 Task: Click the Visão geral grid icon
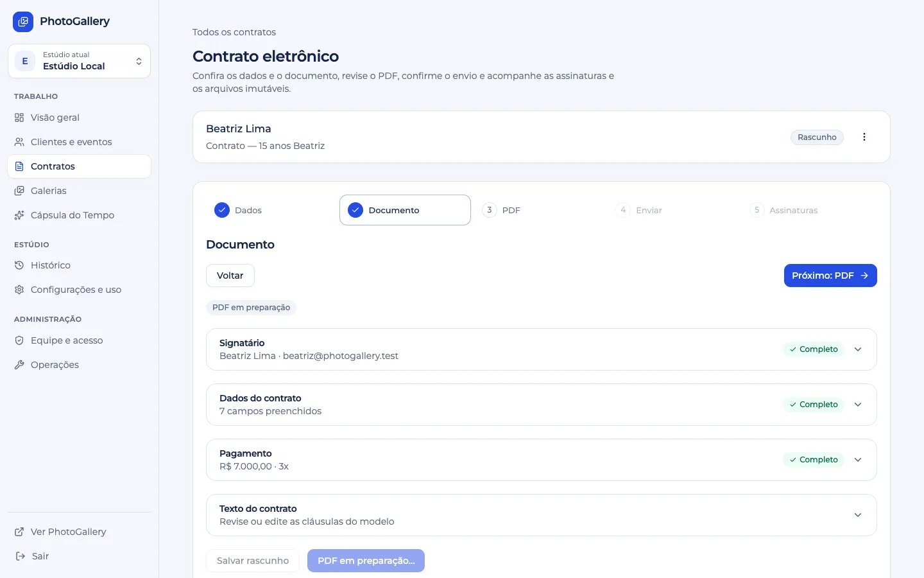click(x=19, y=118)
